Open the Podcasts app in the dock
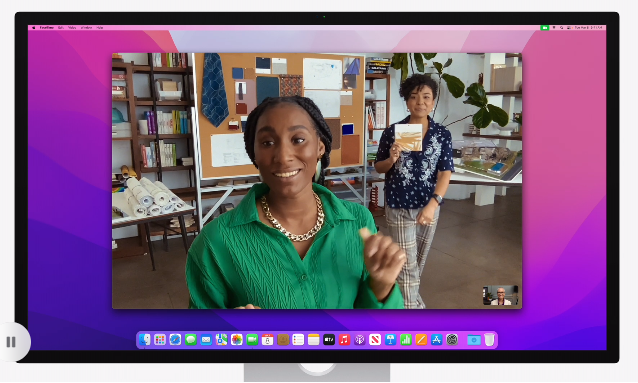 [x=360, y=340]
